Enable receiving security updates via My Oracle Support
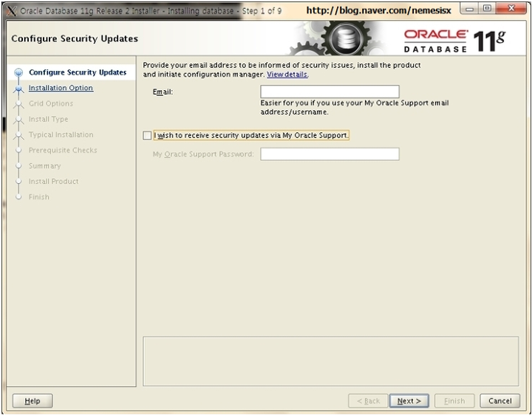 point(147,135)
